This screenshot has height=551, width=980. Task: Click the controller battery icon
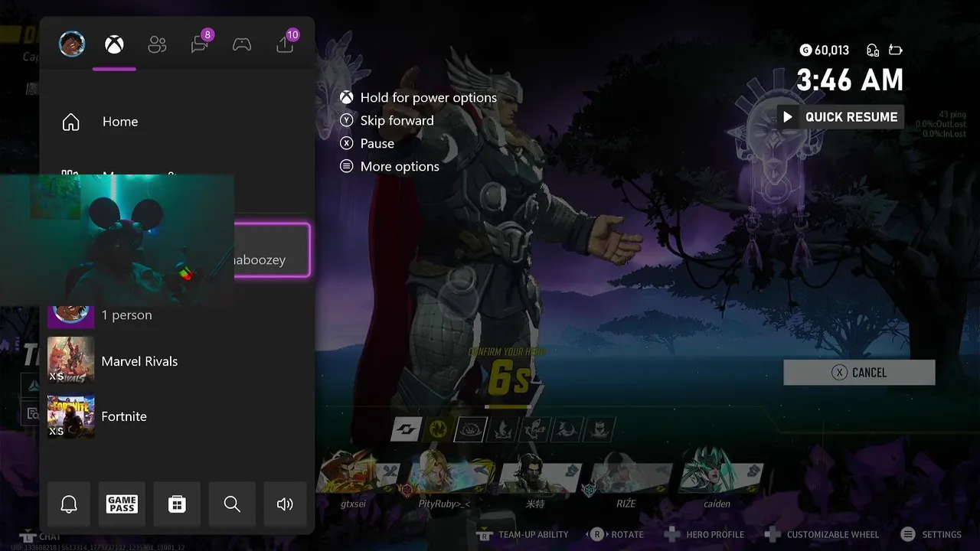point(896,51)
